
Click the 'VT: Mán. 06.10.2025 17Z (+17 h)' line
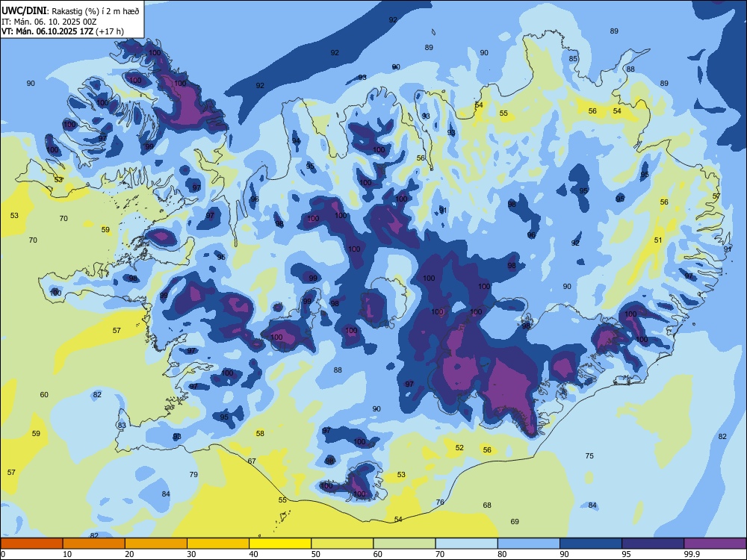point(63,31)
